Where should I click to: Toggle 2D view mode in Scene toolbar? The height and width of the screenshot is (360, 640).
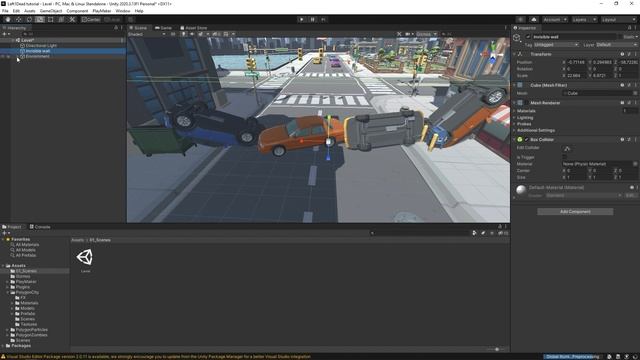[173, 34]
